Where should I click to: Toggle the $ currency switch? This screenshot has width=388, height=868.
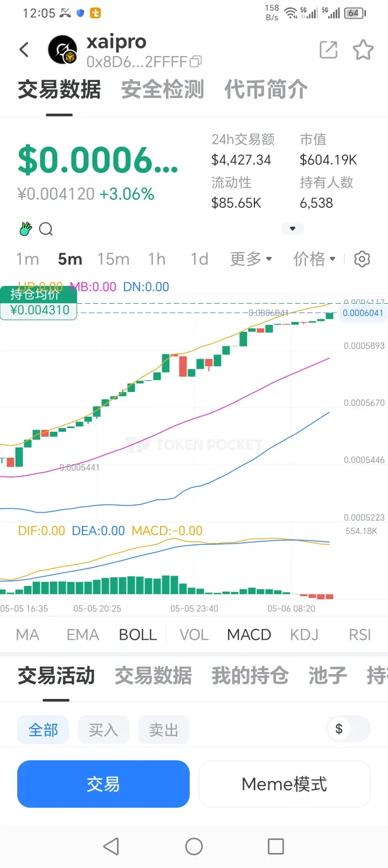point(349,729)
